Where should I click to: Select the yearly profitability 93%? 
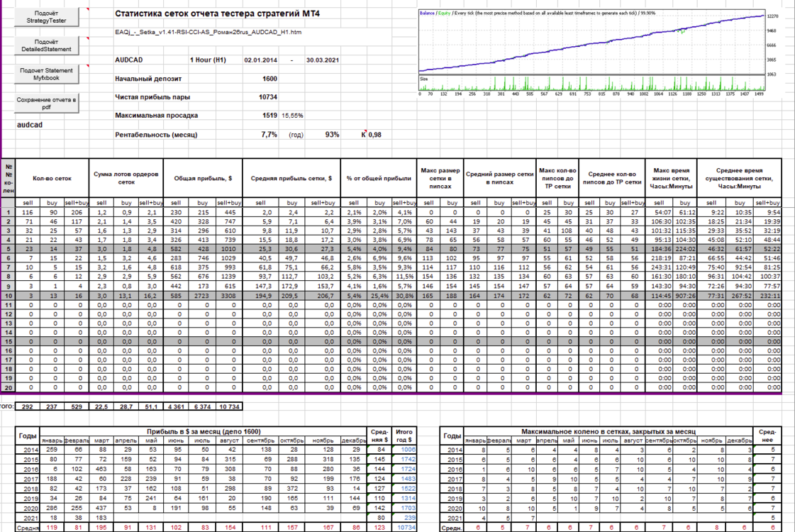click(x=332, y=134)
